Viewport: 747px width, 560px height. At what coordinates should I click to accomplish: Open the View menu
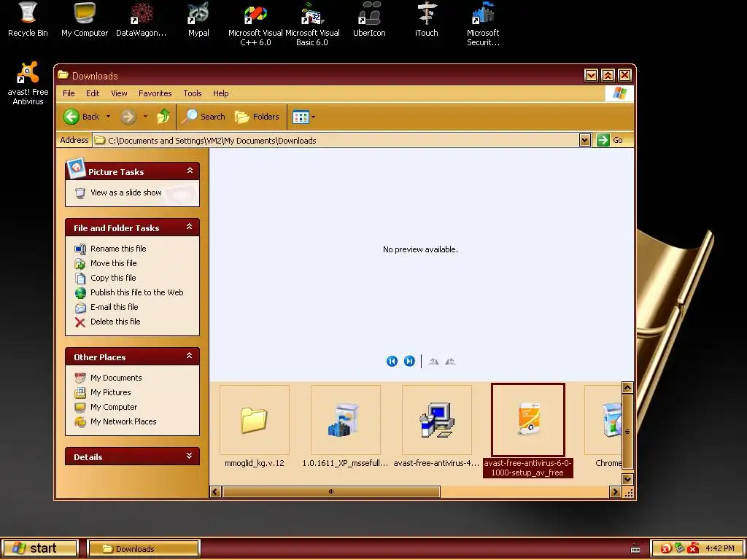(x=119, y=93)
